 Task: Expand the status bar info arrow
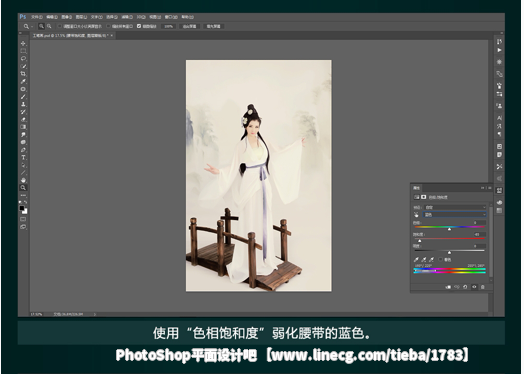point(95,314)
